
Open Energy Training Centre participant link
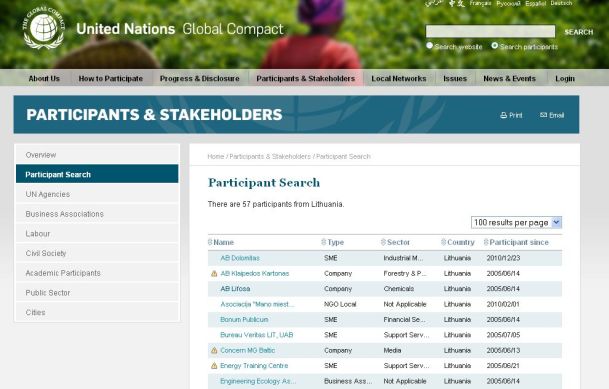[x=254, y=366]
